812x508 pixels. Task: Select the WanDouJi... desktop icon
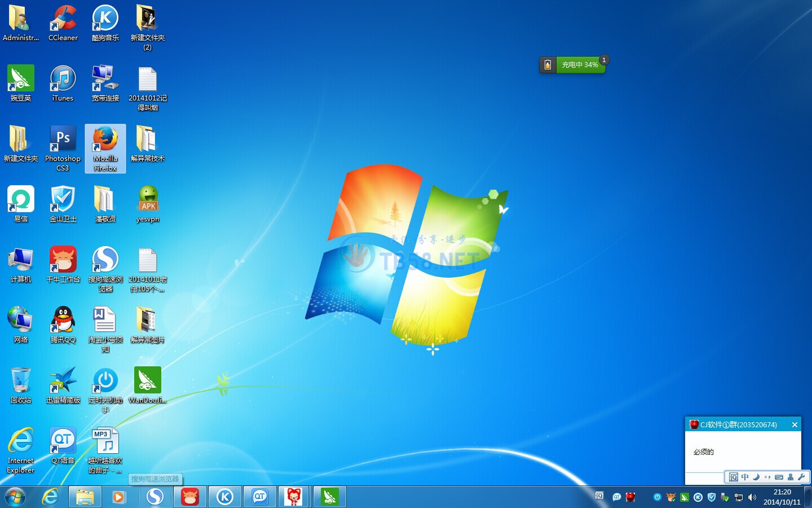coord(148,385)
